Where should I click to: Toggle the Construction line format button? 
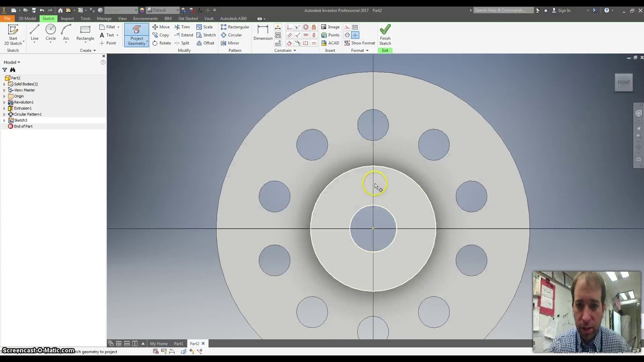tap(347, 27)
